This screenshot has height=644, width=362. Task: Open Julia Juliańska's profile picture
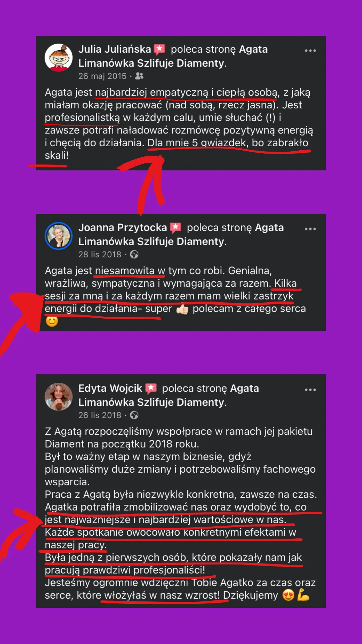[x=59, y=57]
